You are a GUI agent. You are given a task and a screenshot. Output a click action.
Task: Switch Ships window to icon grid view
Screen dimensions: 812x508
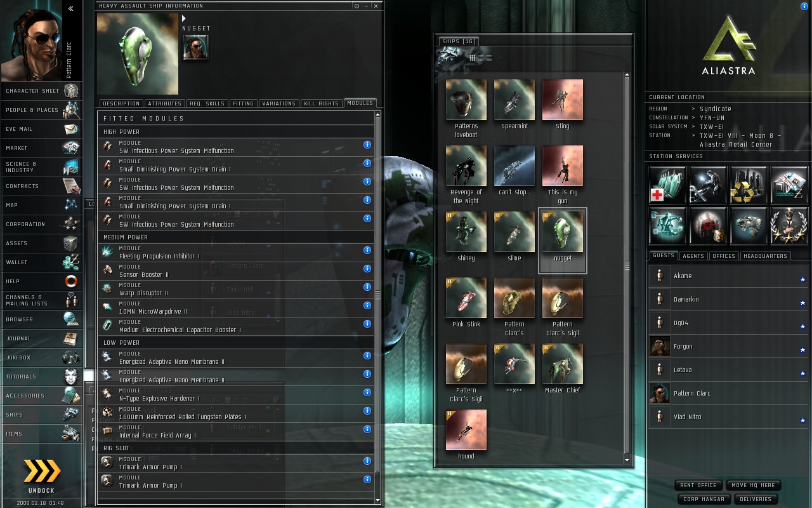[x=473, y=58]
